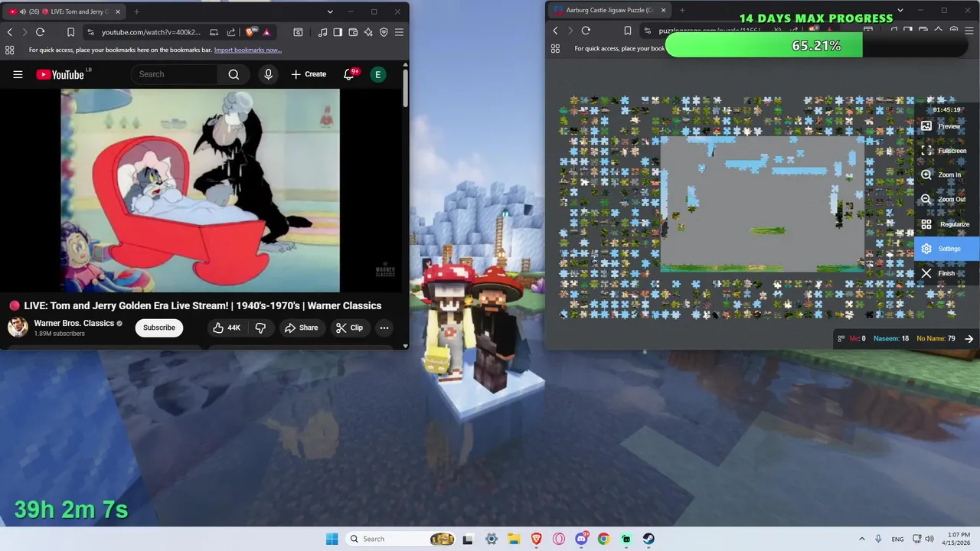Switch puzzle to Fullscreen
The height and width of the screenshot is (551, 980).
tap(947, 151)
